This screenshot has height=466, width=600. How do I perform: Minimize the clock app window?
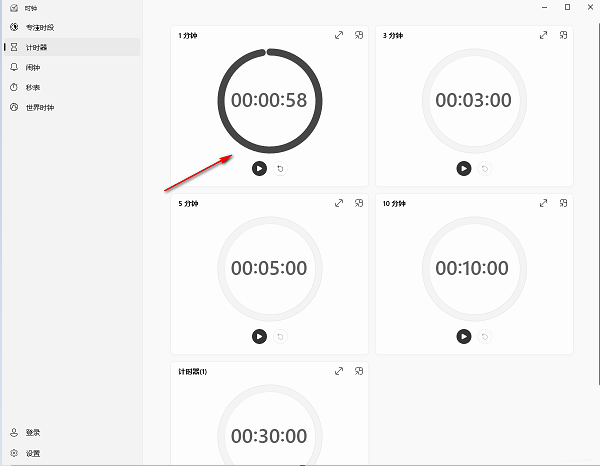(x=545, y=7)
